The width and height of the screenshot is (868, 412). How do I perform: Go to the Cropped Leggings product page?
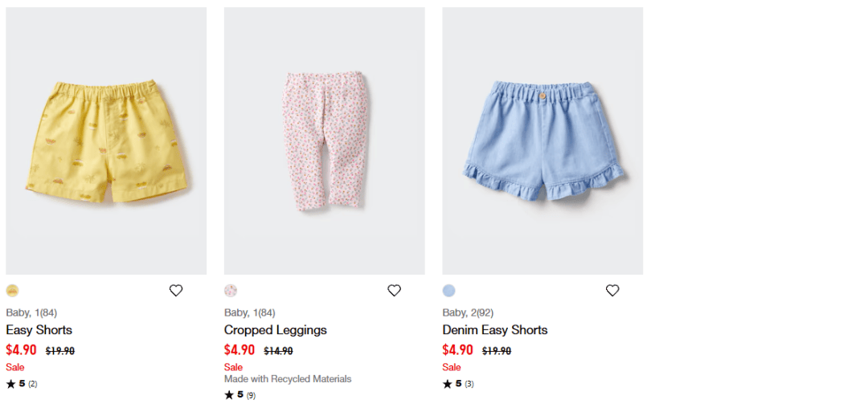275,330
